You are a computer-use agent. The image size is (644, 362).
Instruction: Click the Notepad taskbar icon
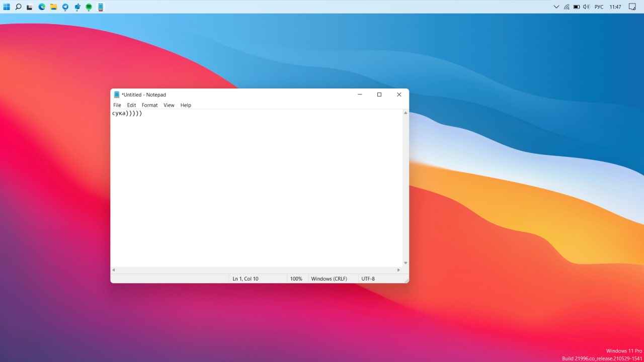click(101, 7)
